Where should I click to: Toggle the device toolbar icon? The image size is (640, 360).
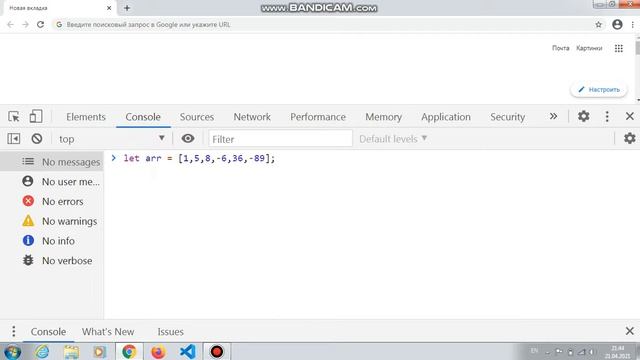36,117
